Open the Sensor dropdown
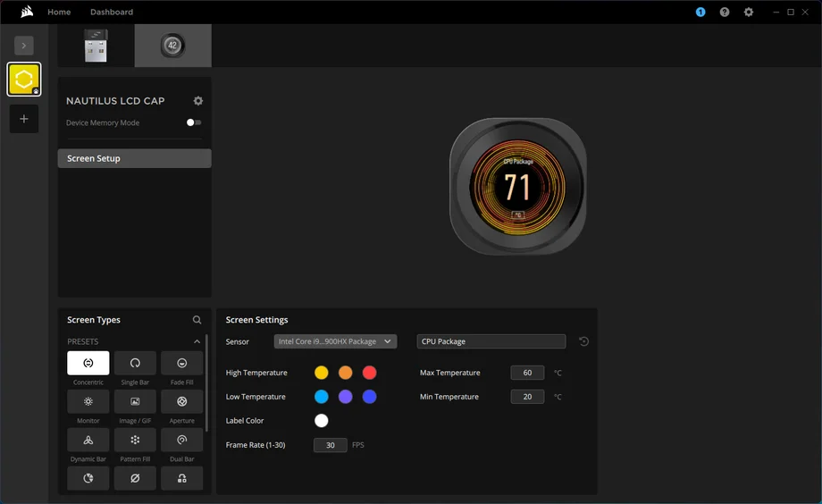Viewport: 822px width, 504px height. [335, 341]
